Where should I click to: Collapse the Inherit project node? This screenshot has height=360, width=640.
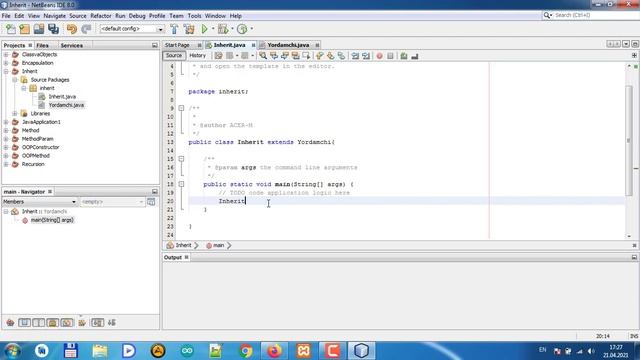[6, 71]
